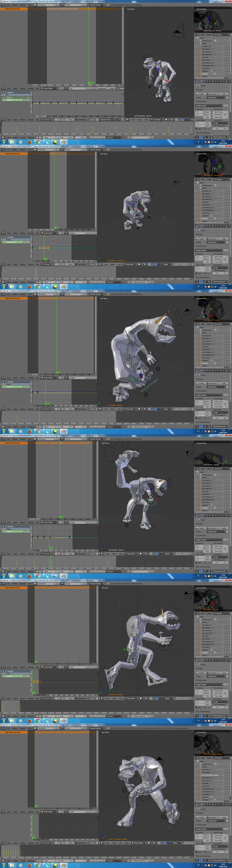Open Add menu in Beast_Design_26 3D view

[x=121, y=843]
